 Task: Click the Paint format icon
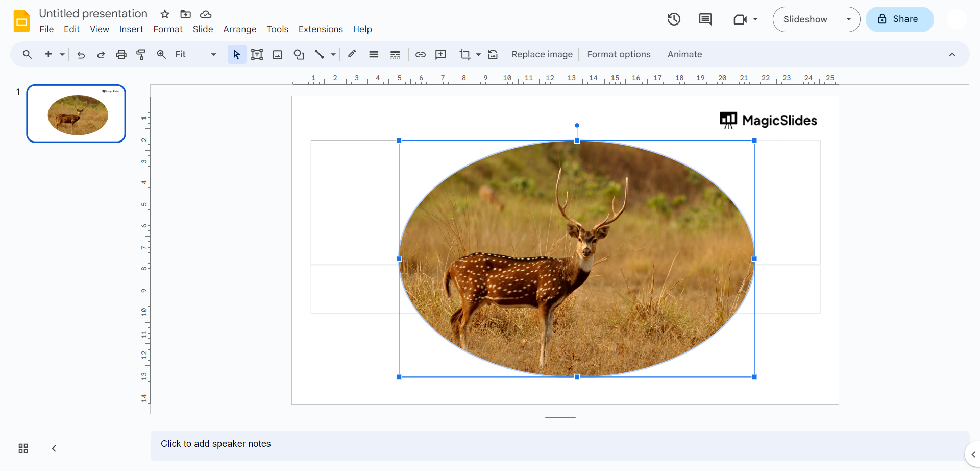pos(141,54)
